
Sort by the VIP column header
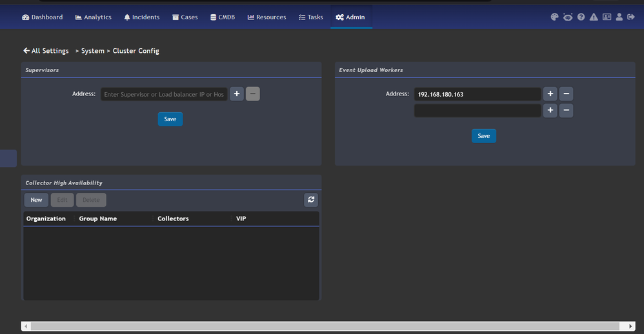(241, 219)
